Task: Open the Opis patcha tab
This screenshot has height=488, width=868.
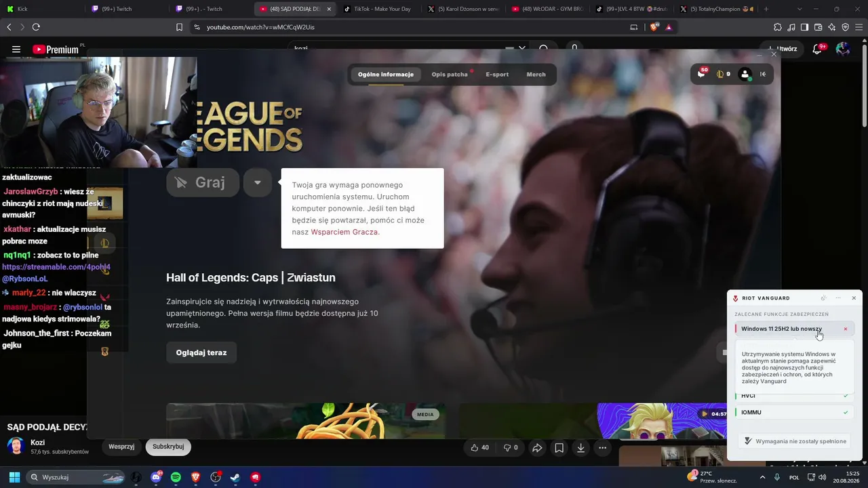Action: pyautogui.click(x=450, y=75)
